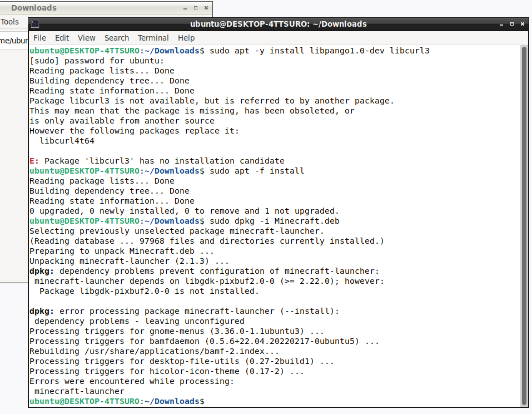Open the Search menu in terminal
The height and width of the screenshot is (414, 532).
point(116,38)
